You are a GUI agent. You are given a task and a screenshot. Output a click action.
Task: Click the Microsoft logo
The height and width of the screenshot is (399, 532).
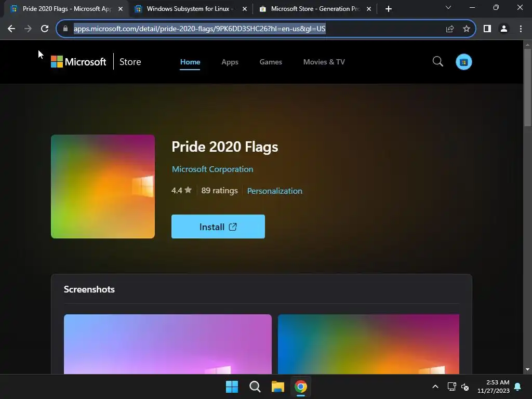[x=78, y=62]
